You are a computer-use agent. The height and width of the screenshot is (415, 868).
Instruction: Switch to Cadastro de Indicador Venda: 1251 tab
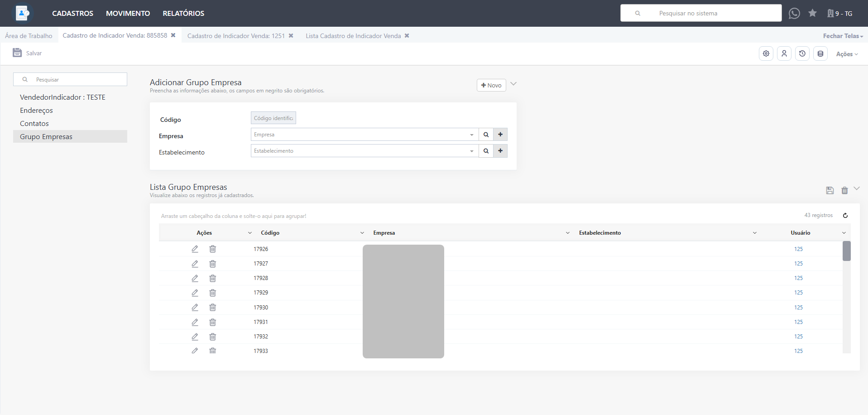236,36
